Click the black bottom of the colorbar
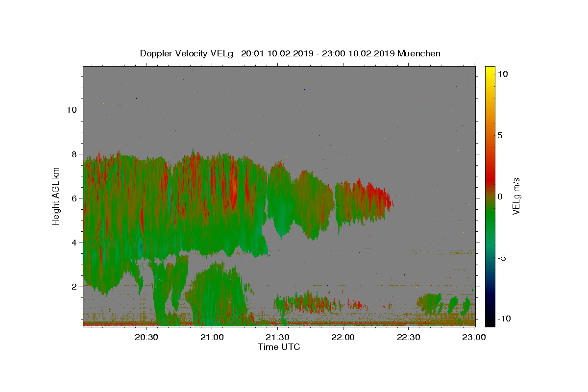Image resolution: width=588 pixels, height=392 pixels. pos(490,322)
